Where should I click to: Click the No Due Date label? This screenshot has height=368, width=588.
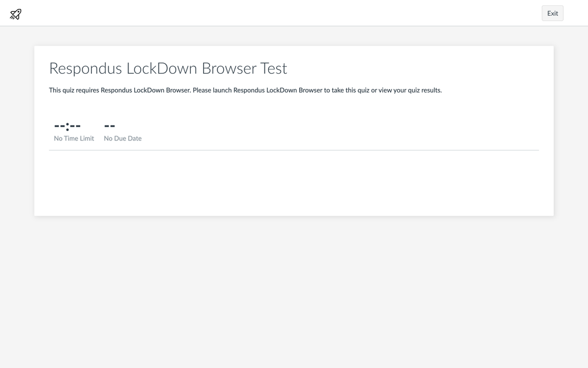(x=123, y=139)
